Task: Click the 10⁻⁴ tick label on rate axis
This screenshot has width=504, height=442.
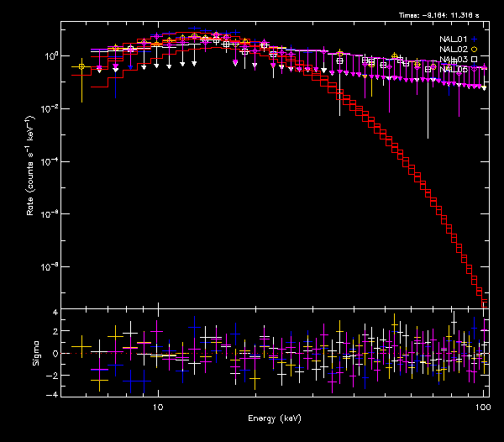Action: coord(50,161)
